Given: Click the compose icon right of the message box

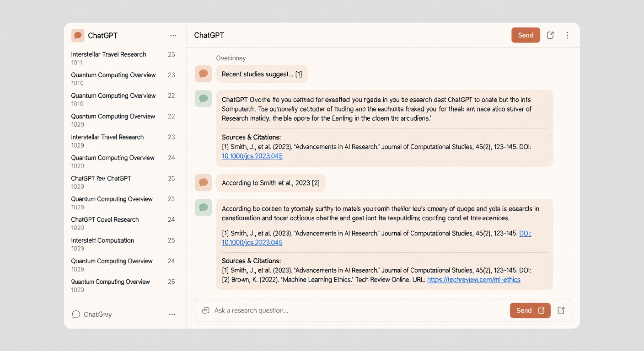Looking at the screenshot, I should (x=561, y=310).
